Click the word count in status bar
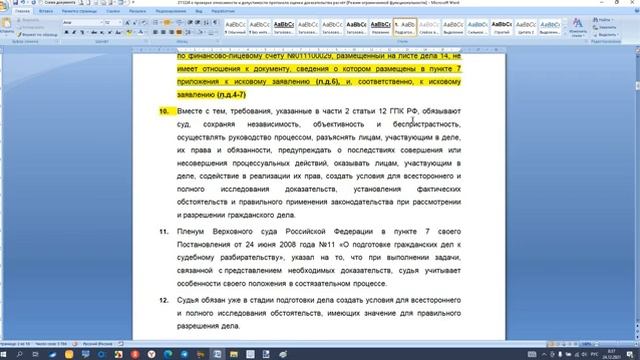Image resolution: width=640 pixels, height=360 pixels. [51, 344]
